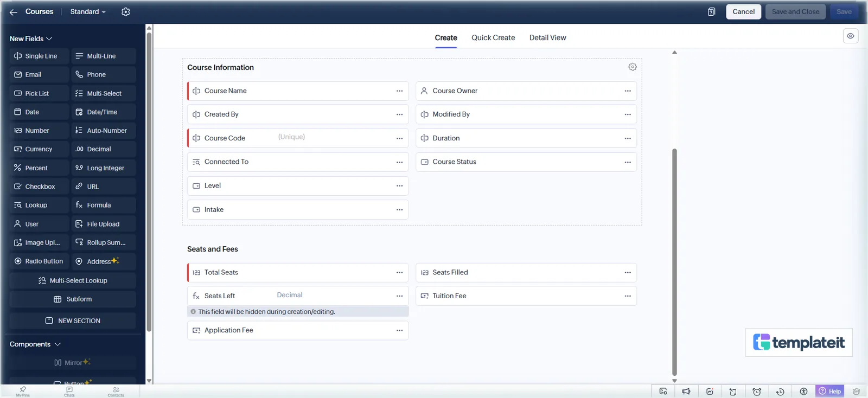
Task: Switch to the Create tab
Action: tap(446, 38)
